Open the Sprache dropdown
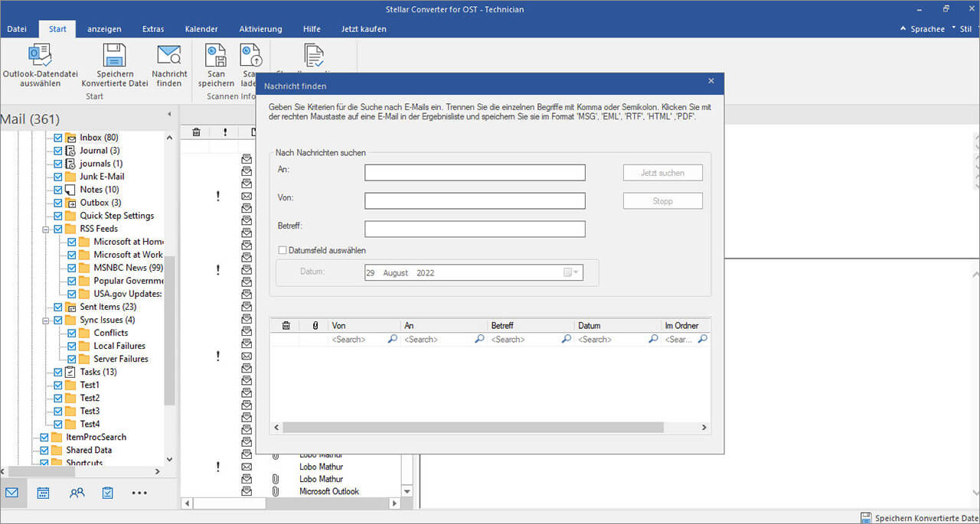The width and height of the screenshot is (980, 524). (927, 29)
